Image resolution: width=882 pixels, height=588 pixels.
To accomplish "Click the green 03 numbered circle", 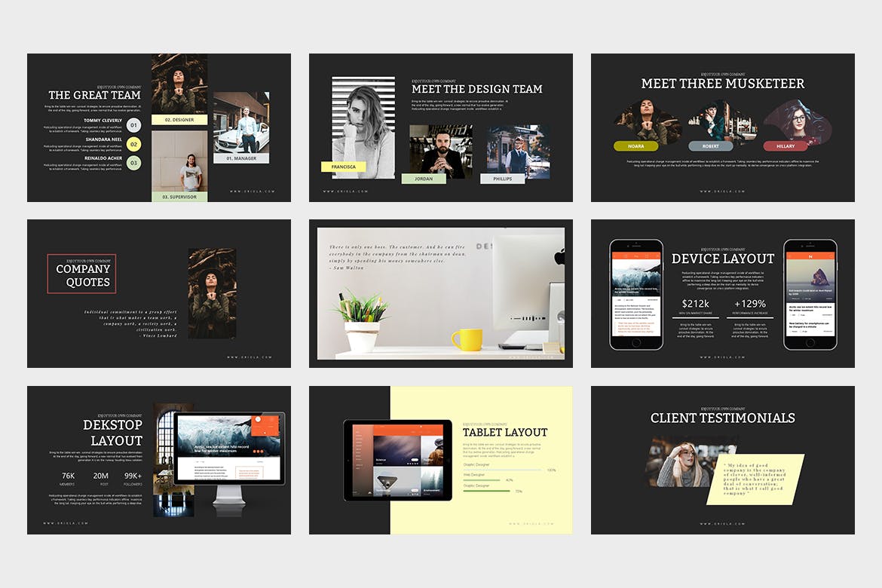I will pos(133,163).
